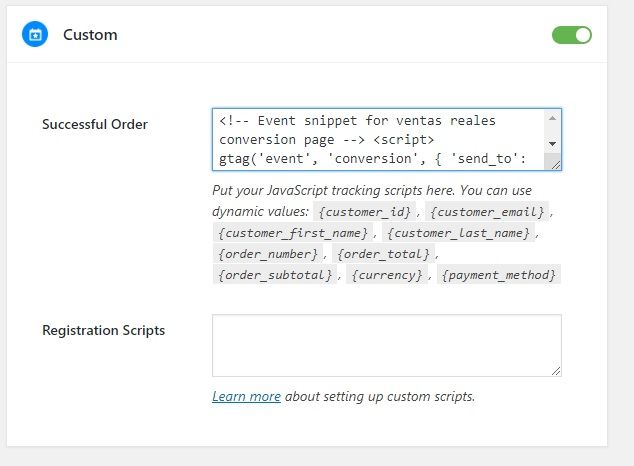Select the Custom section heading

tap(90, 35)
